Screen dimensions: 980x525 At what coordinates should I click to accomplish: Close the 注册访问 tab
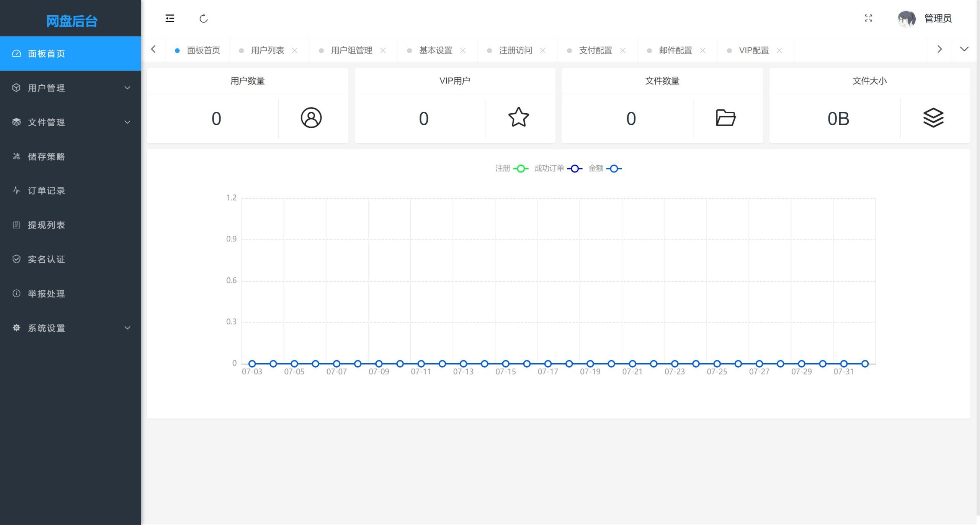pos(543,51)
